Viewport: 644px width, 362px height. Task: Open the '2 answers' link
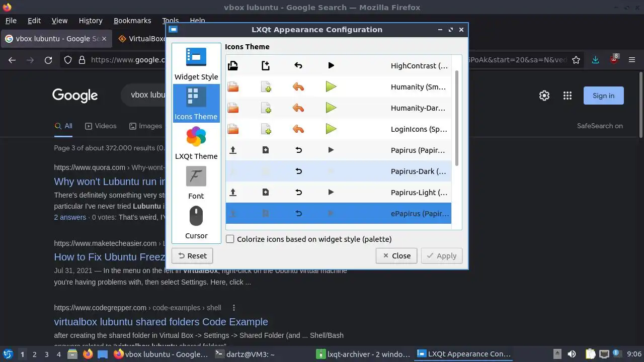point(70,217)
